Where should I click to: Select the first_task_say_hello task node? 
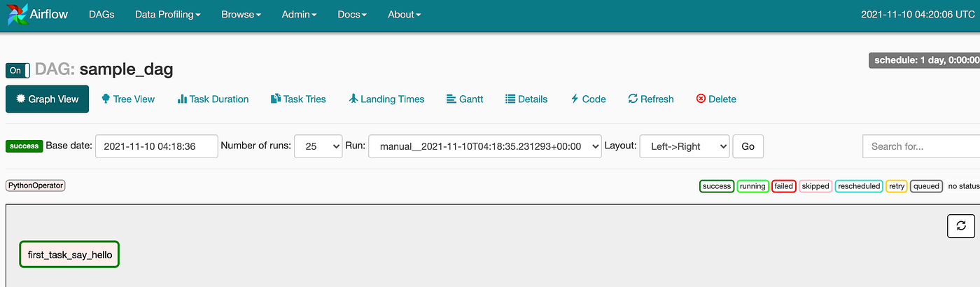pyautogui.click(x=69, y=255)
